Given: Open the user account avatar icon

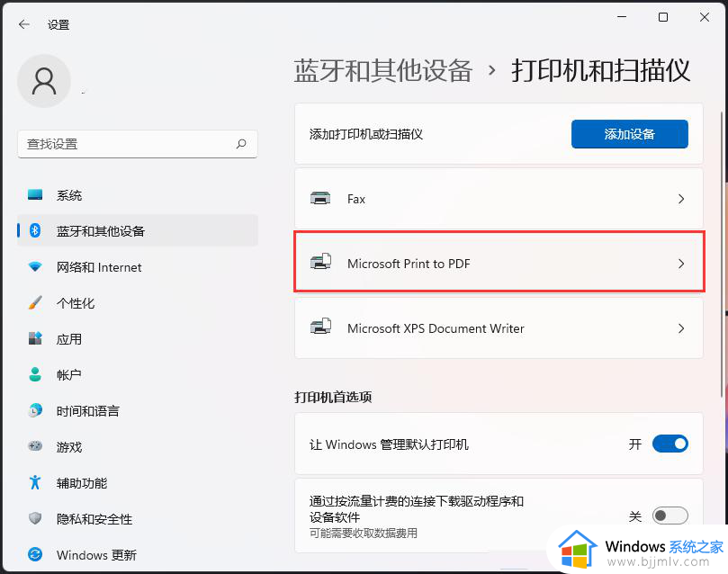Looking at the screenshot, I should coord(44,81).
